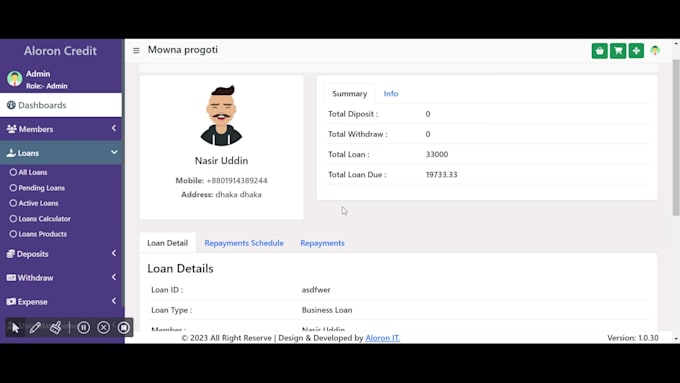Click the Deposits coins icon
Viewport: 680px width, 383px height.
[x=11, y=254]
